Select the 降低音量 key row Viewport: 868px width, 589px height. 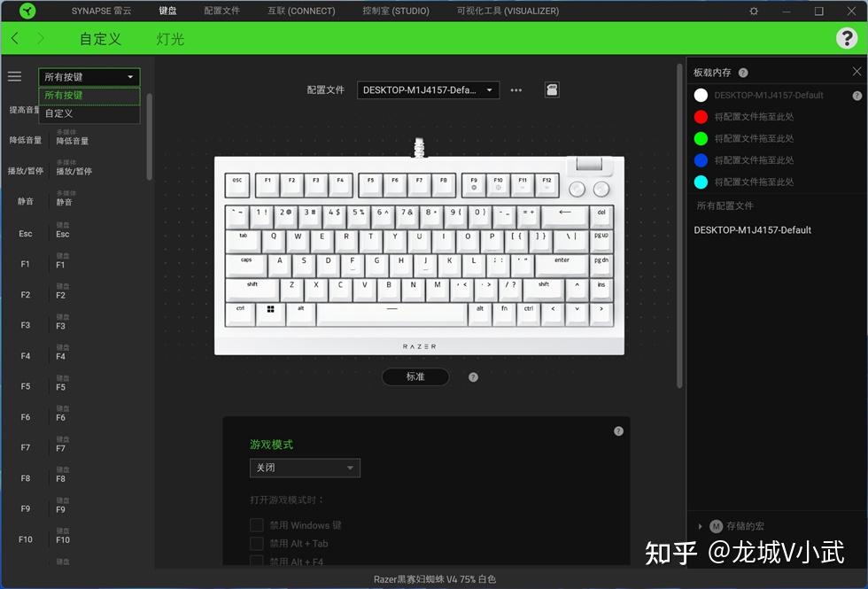(x=74, y=140)
